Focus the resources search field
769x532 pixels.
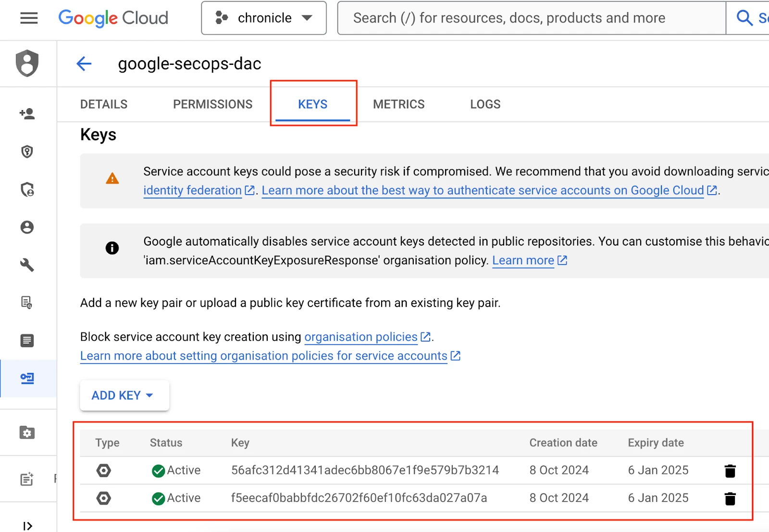click(x=531, y=18)
